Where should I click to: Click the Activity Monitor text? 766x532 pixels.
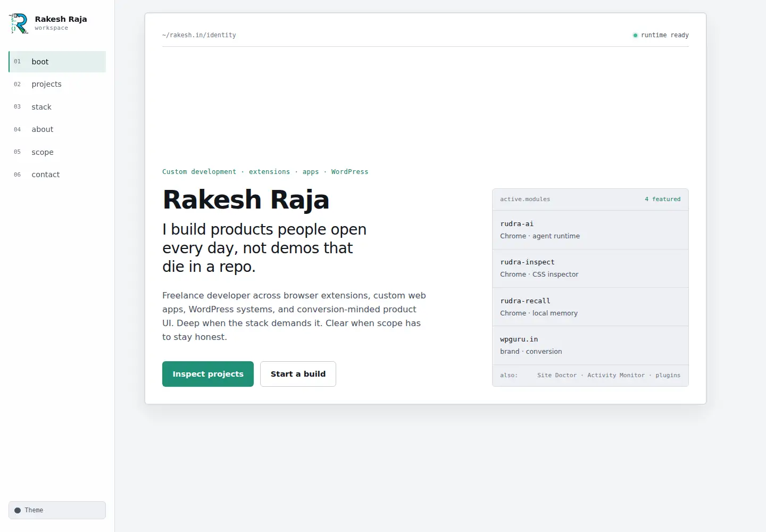[616, 375]
